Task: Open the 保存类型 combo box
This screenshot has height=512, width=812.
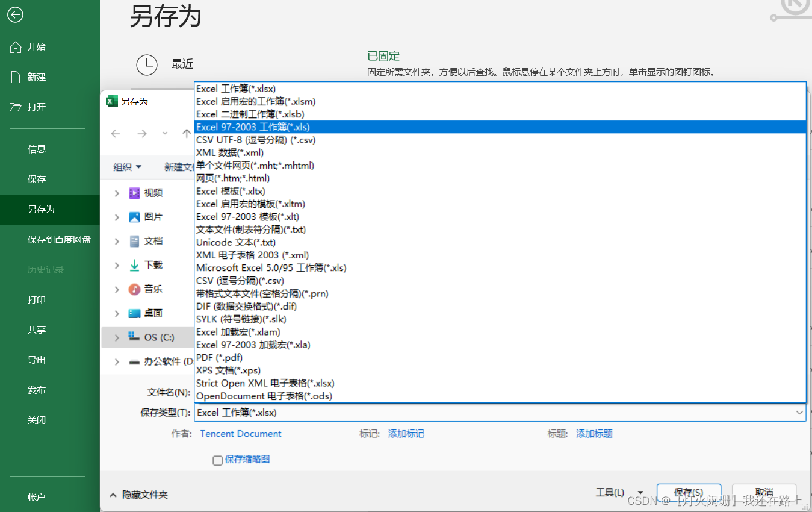Action: pos(500,413)
